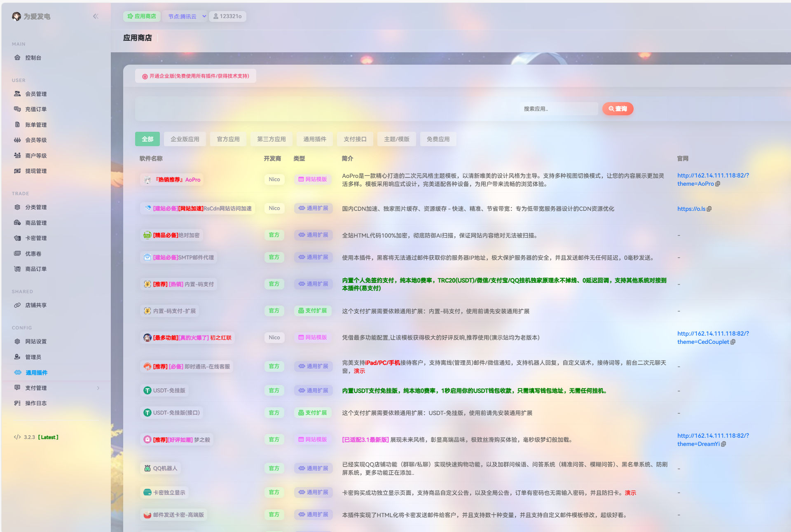Open 会员管理 via its users icon
Image resolution: width=791 pixels, height=532 pixels.
coord(17,94)
